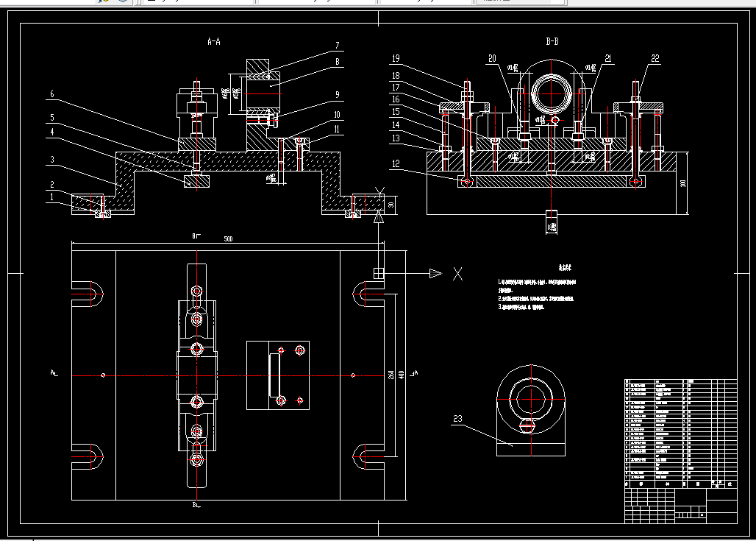Click the 500 width dimension text
Image resolution: width=756 pixels, height=541 pixels.
click(229, 239)
